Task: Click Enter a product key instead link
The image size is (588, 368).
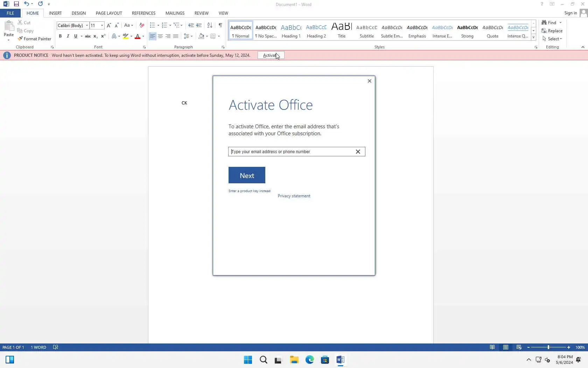Action: click(x=250, y=191)
